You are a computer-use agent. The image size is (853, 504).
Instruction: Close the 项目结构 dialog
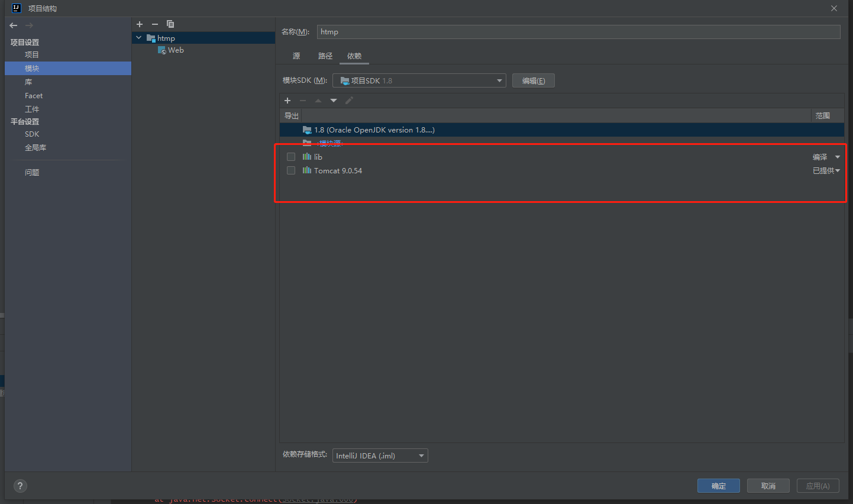pyautogui.click(x=834, y=8)
